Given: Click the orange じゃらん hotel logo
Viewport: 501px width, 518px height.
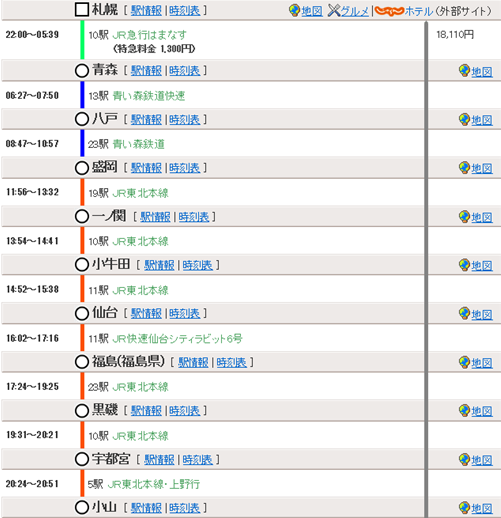Looking at the screenshot, I should click(389, 11).
